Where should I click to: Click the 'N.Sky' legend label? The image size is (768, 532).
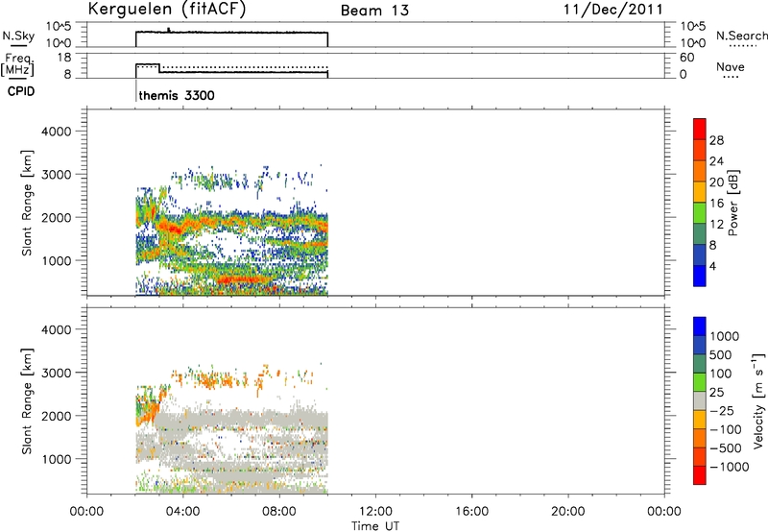18,36
